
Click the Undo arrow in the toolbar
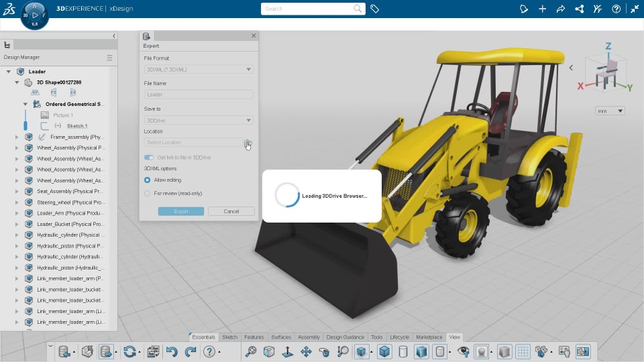(172, 351)
